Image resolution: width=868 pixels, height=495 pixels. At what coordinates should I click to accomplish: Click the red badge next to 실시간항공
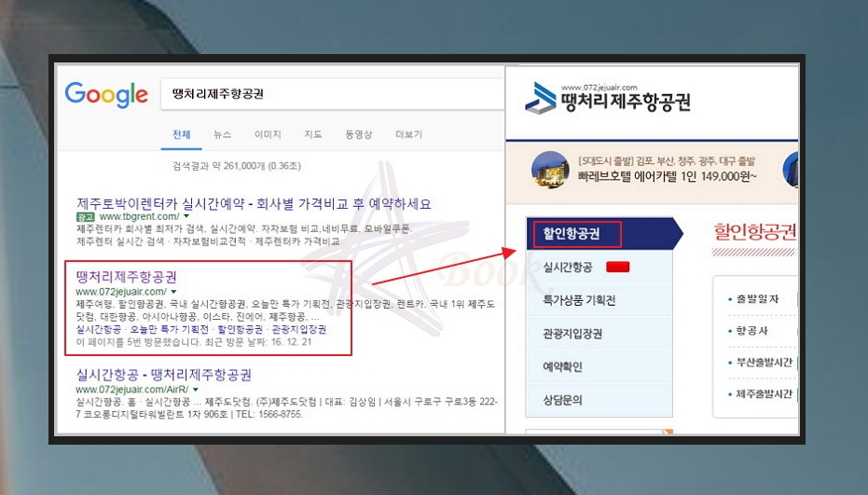point(618,267)
